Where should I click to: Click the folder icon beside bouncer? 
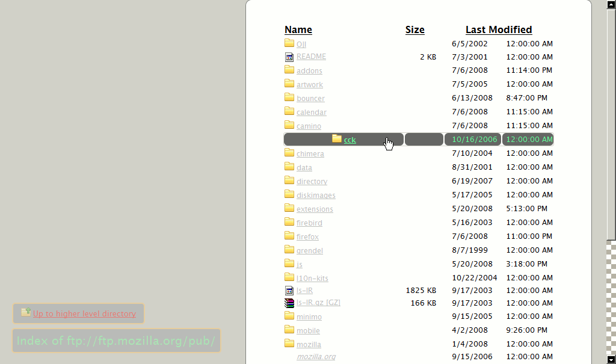pyautogui.click(x=289, y=97)
